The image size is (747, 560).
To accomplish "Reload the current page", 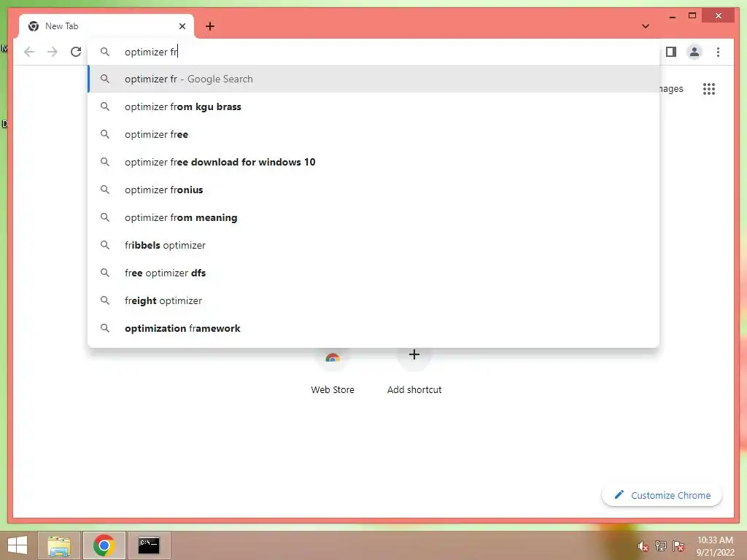I will point(76,52).
